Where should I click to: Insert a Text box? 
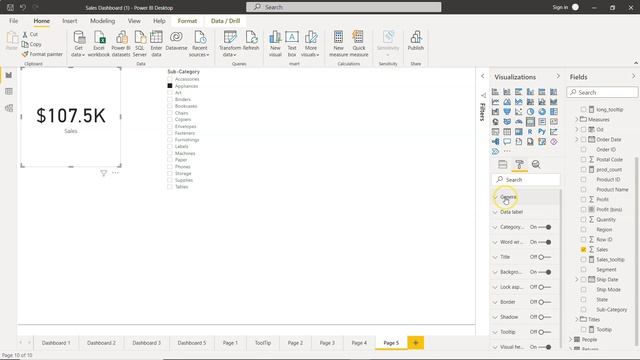tap(292, 44)
